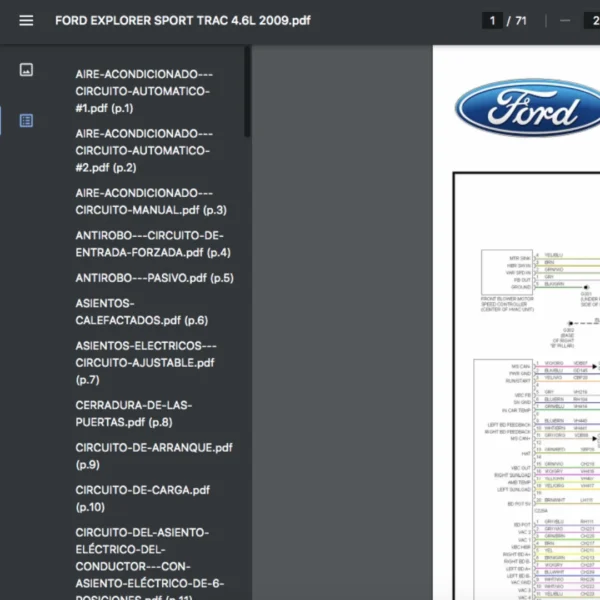This screenshot has height=600, width=600.
Task: Jump to CIRCUITO-DE-ARRANQUE page 9
Action: click(154, 456)
